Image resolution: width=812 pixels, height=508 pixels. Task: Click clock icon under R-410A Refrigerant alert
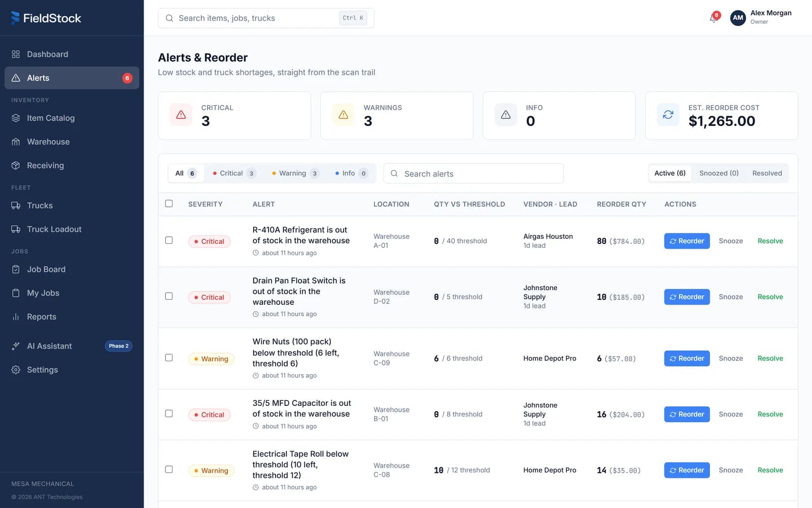[x=256, y=253]
